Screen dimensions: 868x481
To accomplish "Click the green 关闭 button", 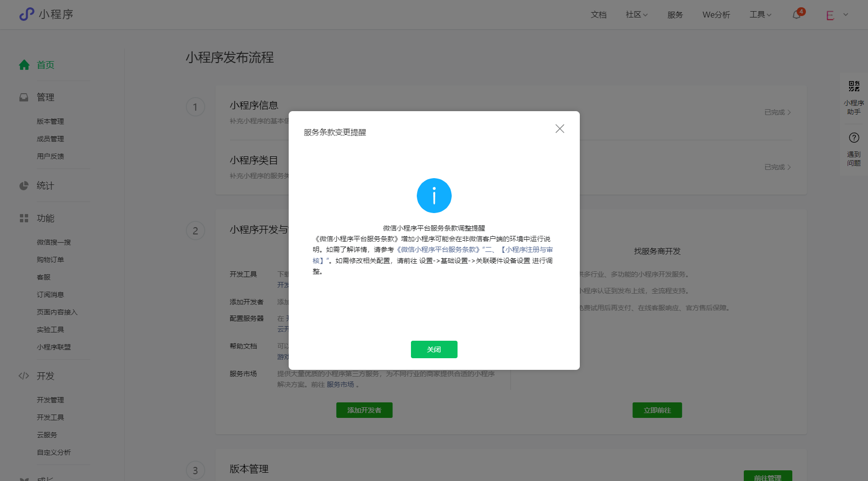I will pos(434,349).
